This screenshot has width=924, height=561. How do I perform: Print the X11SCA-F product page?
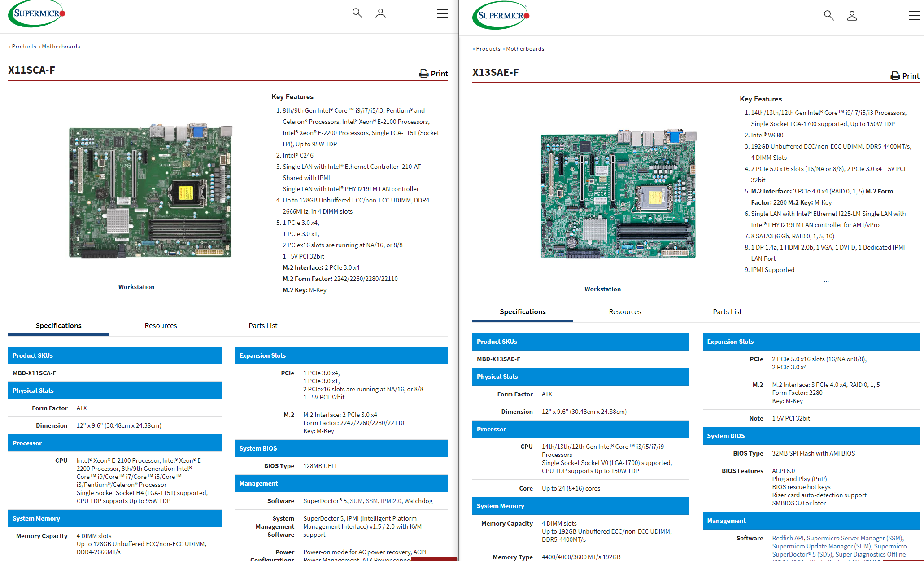coord(433,74)
